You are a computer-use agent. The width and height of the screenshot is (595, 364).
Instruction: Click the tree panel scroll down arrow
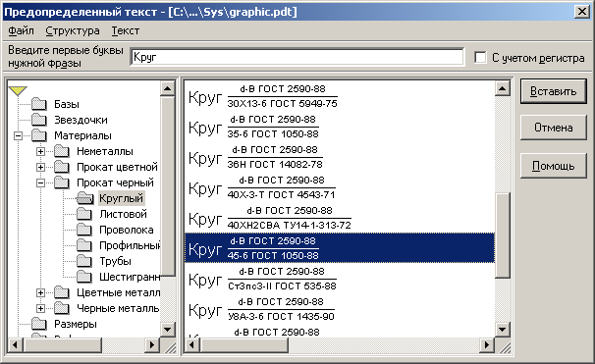pos(167,329)
